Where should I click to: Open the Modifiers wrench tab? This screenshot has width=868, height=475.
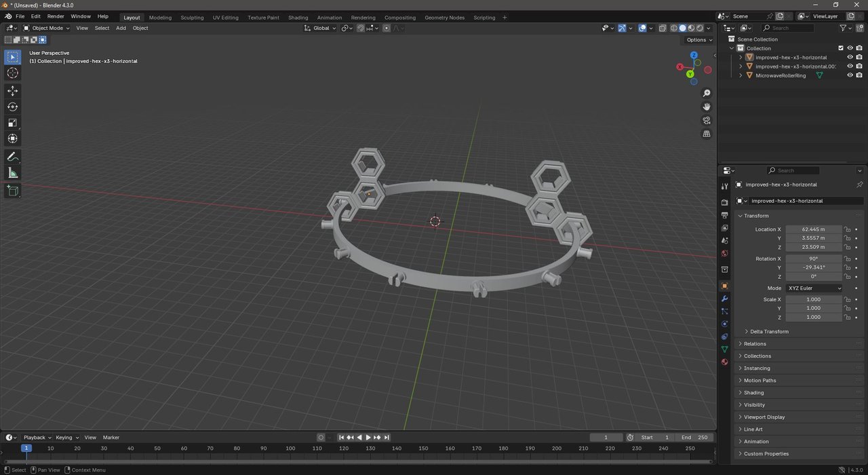point(724,299)
